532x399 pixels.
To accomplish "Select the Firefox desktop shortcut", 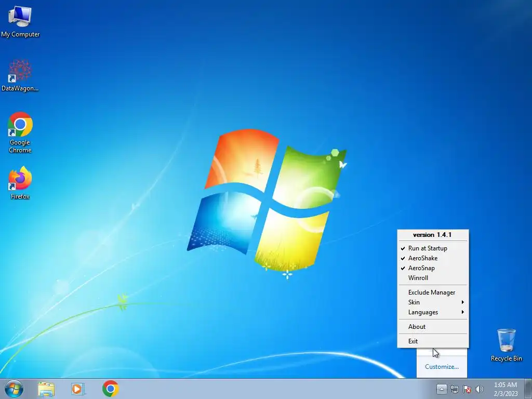I will (x=20, y=182).
